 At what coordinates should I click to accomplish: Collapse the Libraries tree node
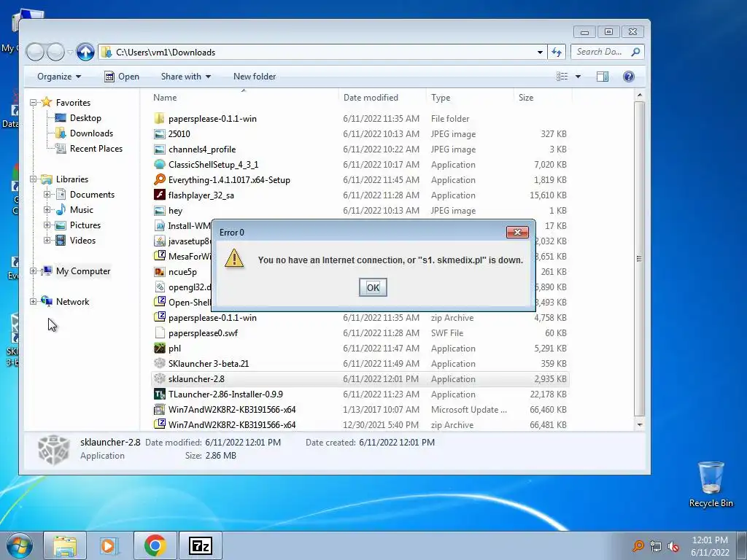pos(34,179)
